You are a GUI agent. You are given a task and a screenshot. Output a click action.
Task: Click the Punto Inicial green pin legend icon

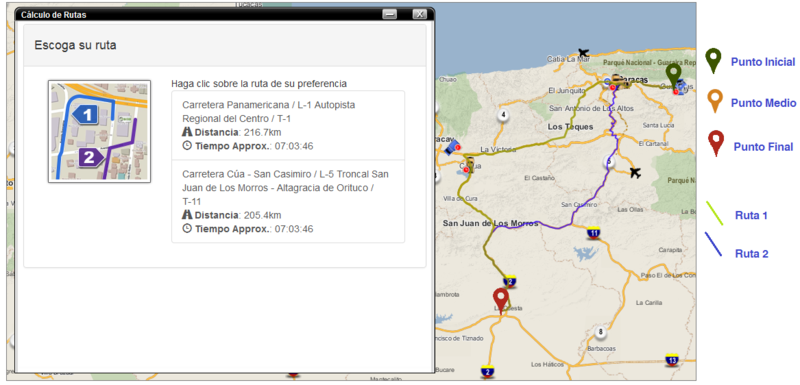pyautogui.click(x=713, y=61)
